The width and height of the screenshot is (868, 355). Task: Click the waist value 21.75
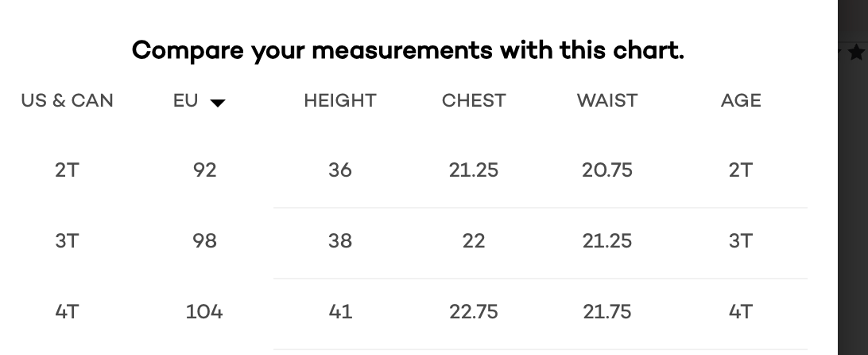607,312
